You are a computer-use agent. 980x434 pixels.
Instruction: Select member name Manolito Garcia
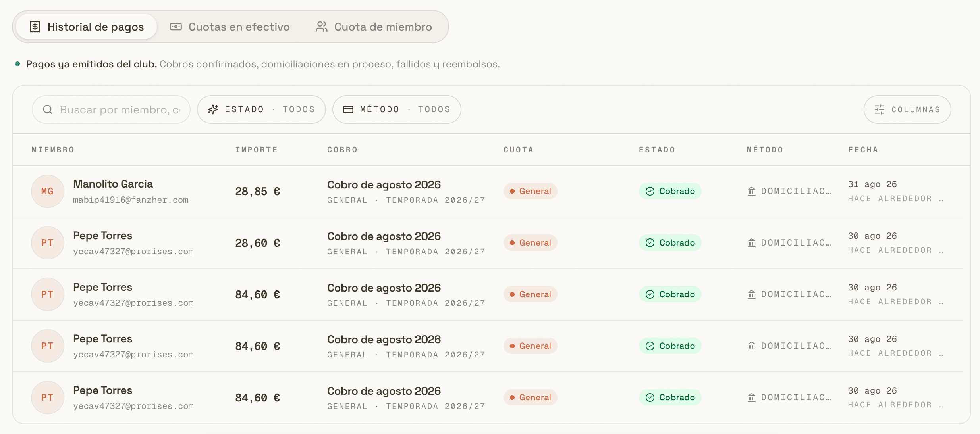(x=113, y=184)
